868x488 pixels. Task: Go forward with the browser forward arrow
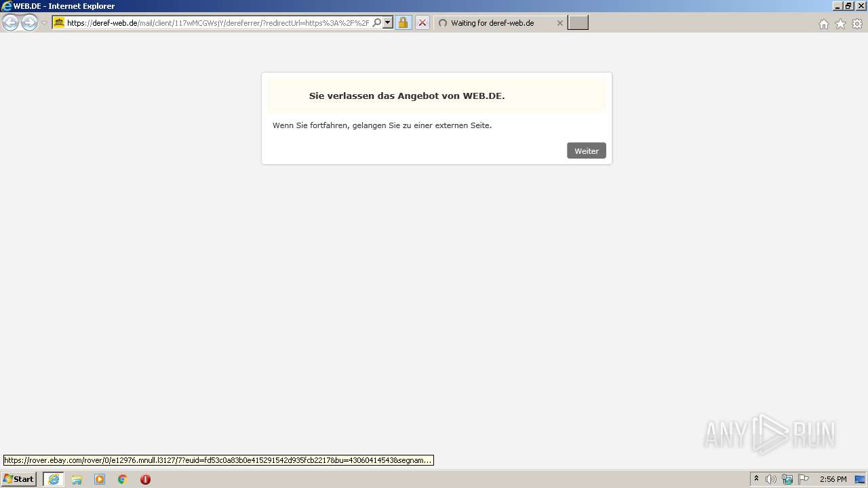tap(29, 23)
